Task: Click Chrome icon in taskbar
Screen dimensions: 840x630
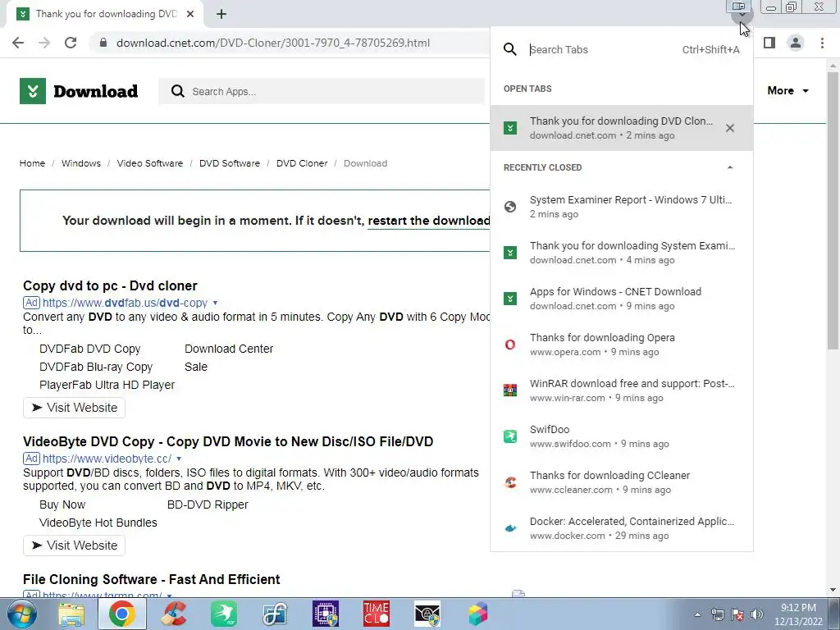Action: coord(121,614)
